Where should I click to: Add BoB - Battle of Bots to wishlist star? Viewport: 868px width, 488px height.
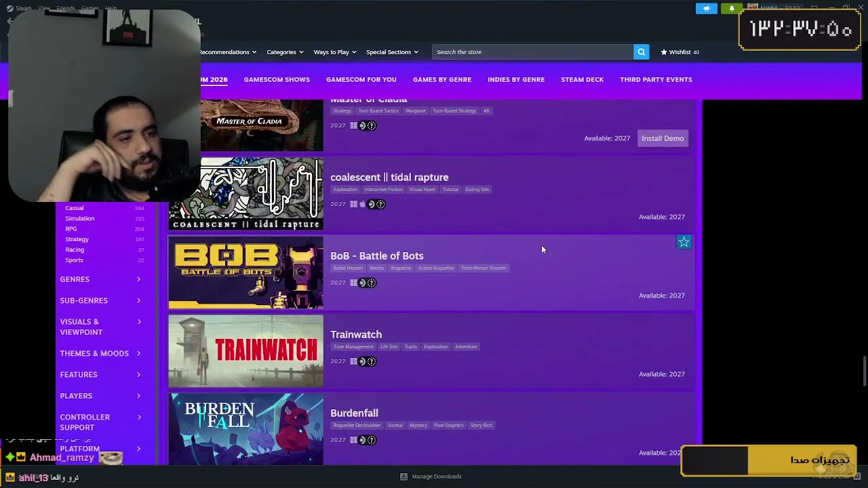(x=684, y=242)
